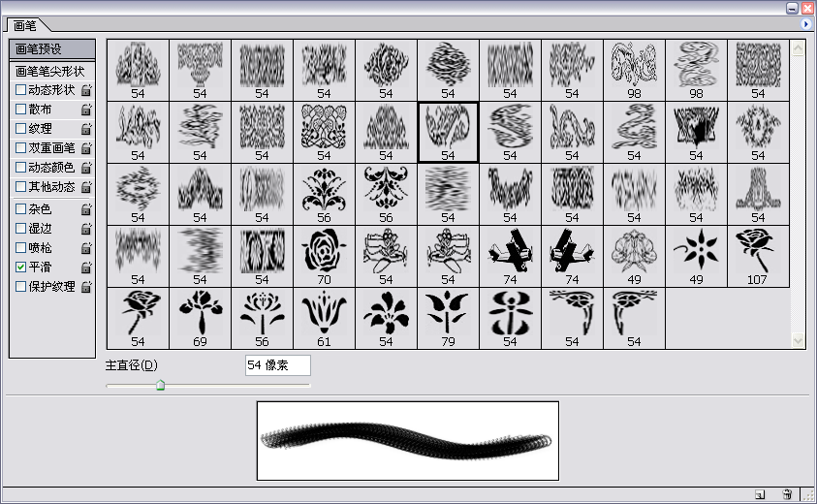Select the currently highlighted 54 brush
The width and height of the screenshot is (817, 504).
coord(448,133)
